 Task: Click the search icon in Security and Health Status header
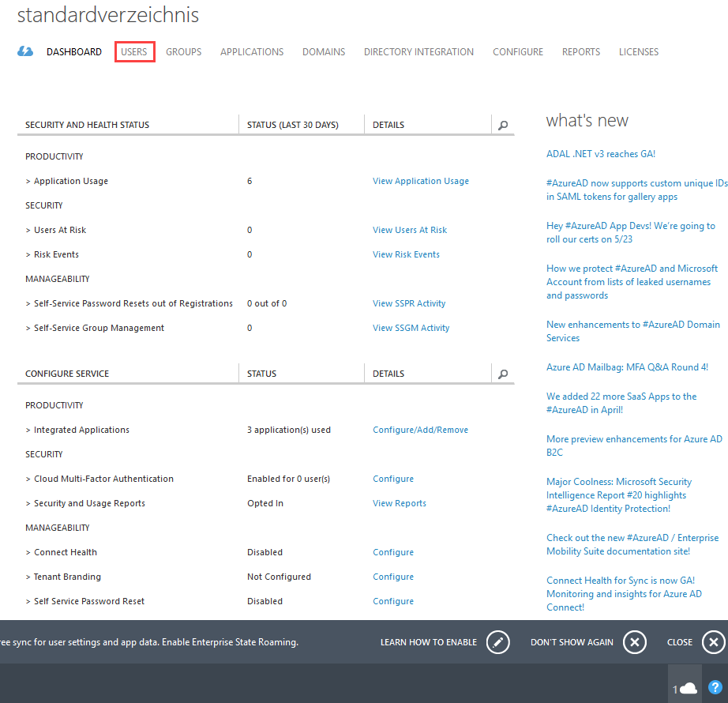pyautogui.click(x=503, y=125)
